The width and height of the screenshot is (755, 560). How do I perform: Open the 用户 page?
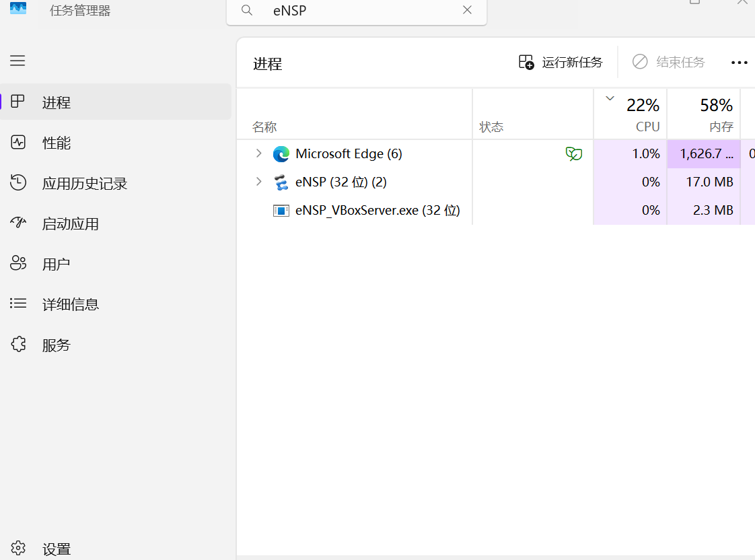pyautogui.click(x=116, y=264)
